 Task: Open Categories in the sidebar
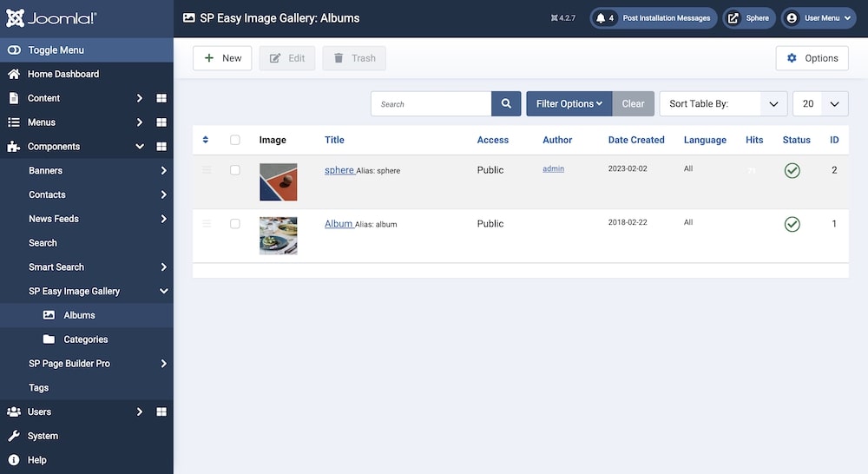click(85, 339)
